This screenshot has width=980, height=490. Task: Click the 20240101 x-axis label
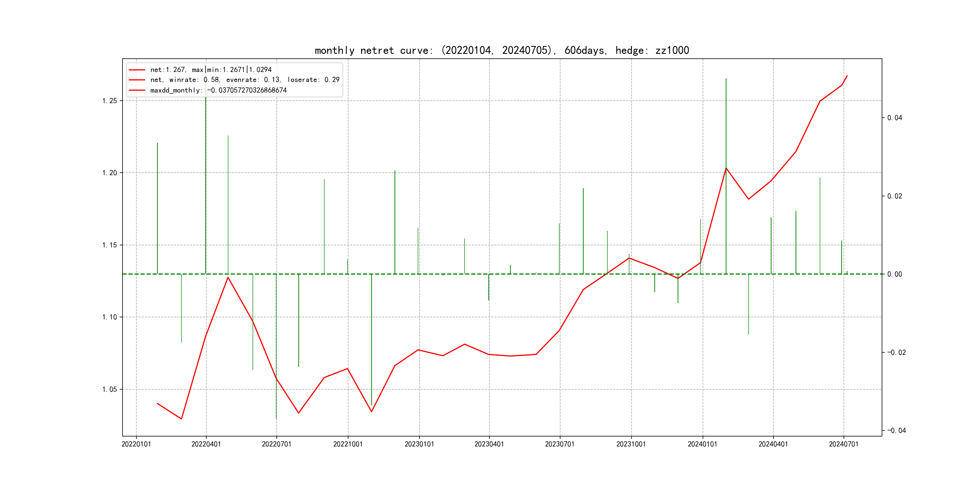pyautogui.click(x=702, y=444)
